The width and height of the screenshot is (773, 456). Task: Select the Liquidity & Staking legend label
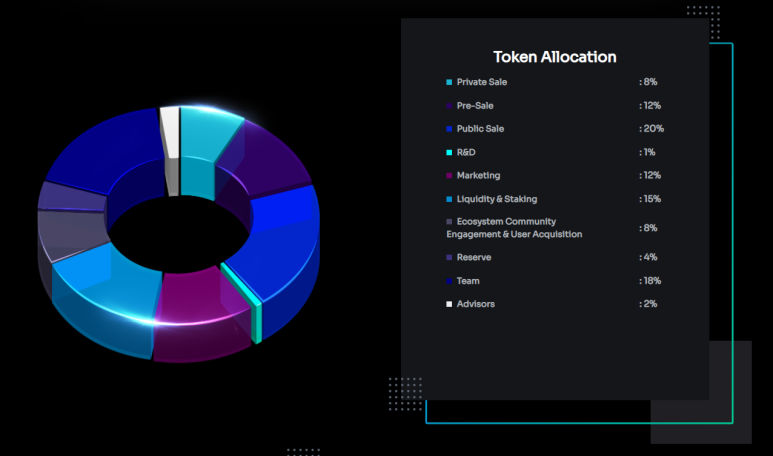point(497,199)
